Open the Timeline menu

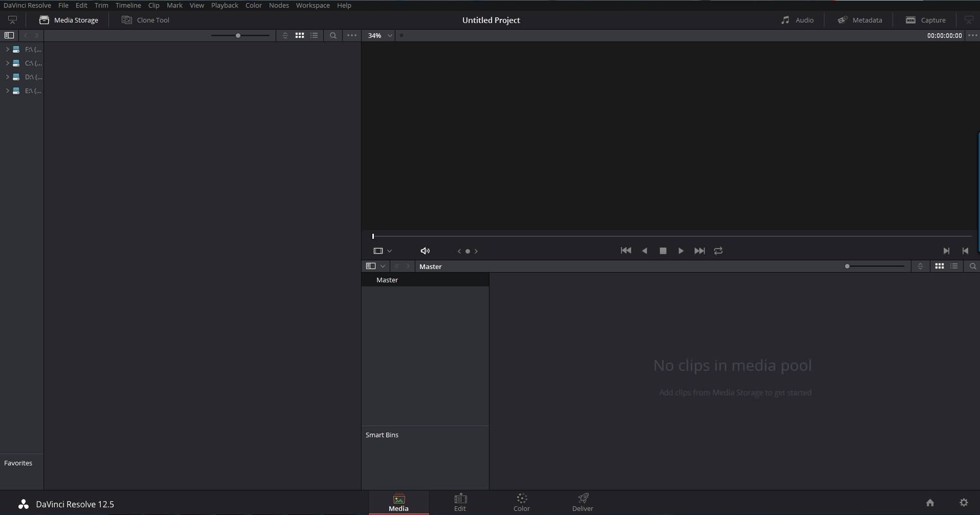pyautogui.click(x=128, y=5)
